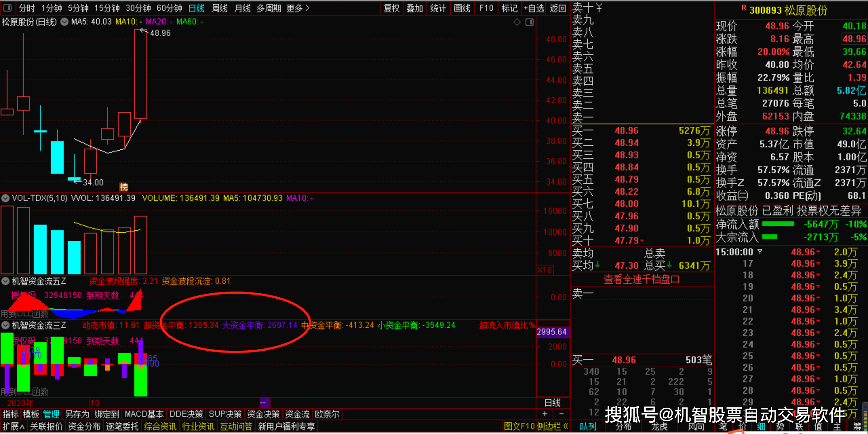Screen dimensions: 868x434
Task: Select the 龙虎 tab in order panel
Action: [x=659, y=426]
